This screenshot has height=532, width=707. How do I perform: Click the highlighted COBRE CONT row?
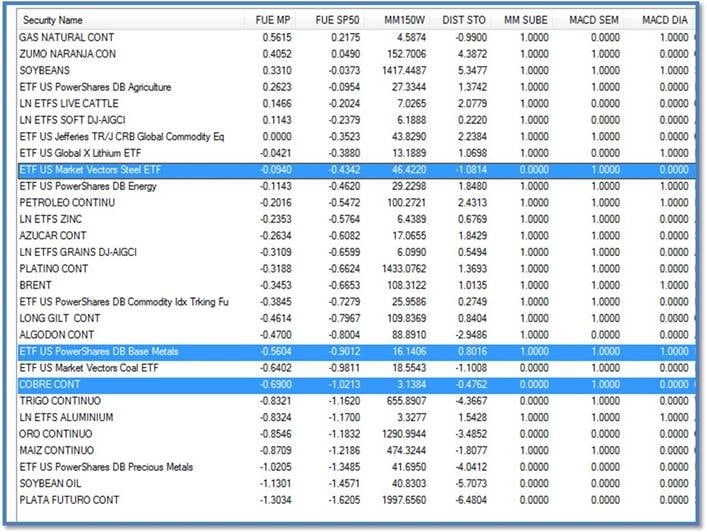tap(356, 385)
